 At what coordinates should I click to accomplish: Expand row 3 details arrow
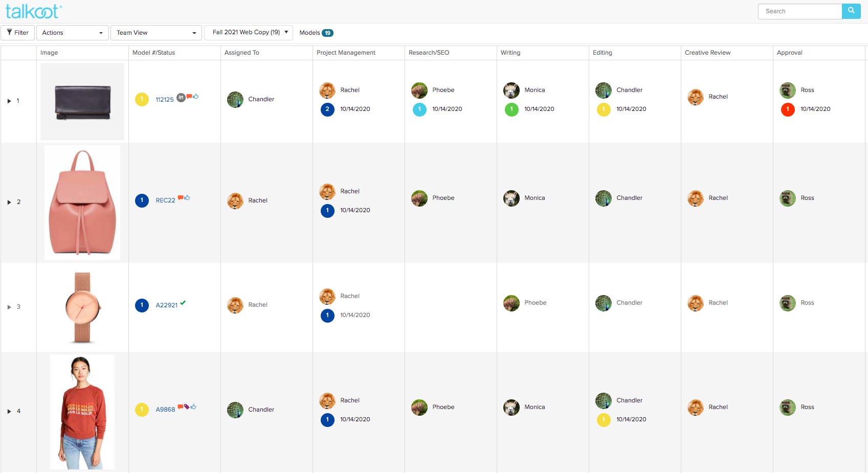coord(9,307)
